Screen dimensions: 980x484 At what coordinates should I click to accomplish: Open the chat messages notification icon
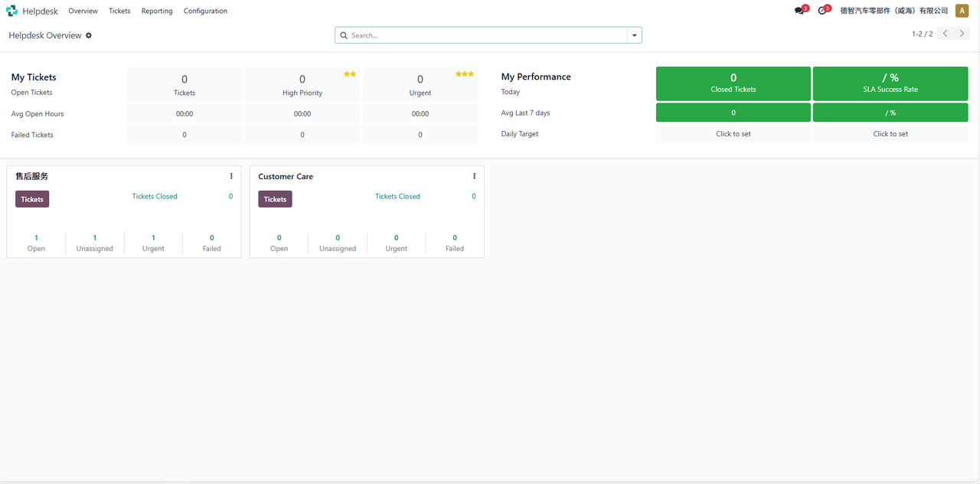pos(799,11)
